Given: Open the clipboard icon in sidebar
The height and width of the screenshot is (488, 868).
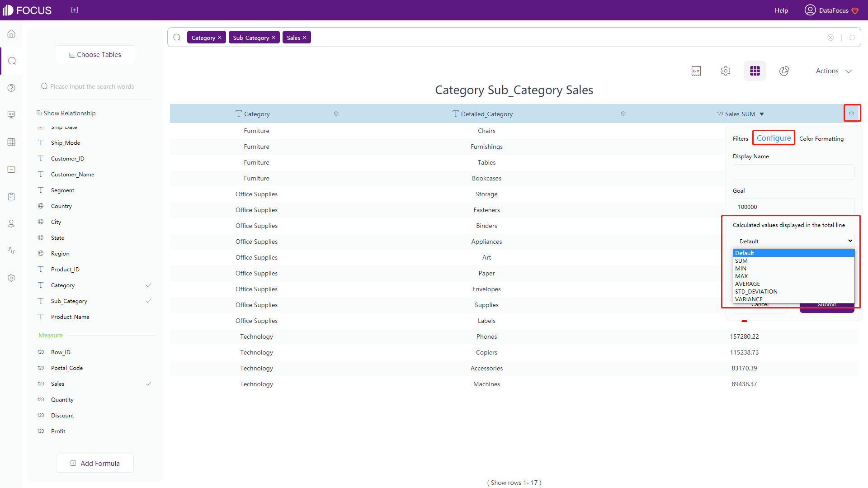Looking at the screenshot, I should tap(11, 196).
